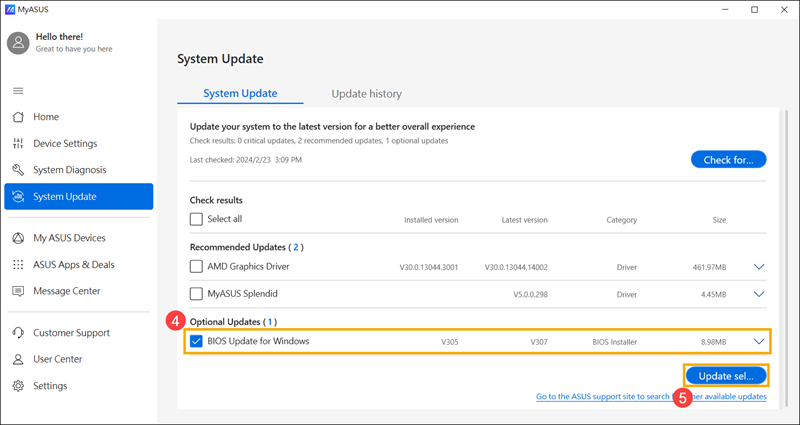The image size is (800, 425).
Task: Click the BIOS latest version V307
Action: [x=539, y=342]
